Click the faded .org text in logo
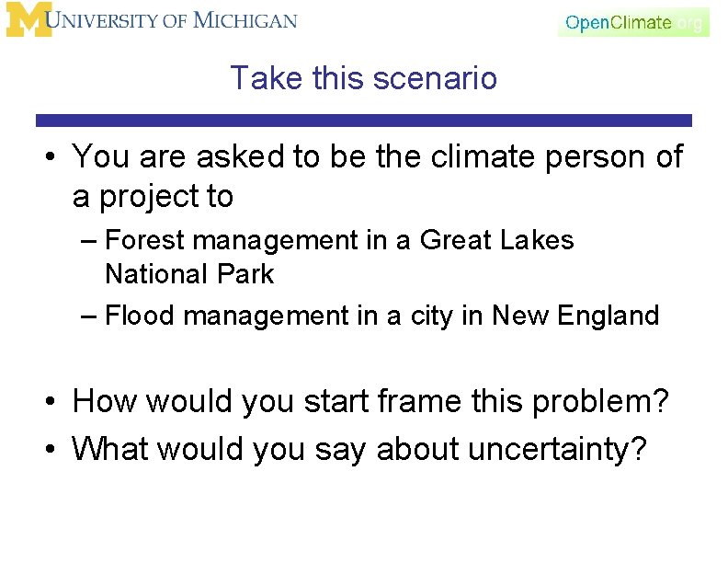 (689, 23)
